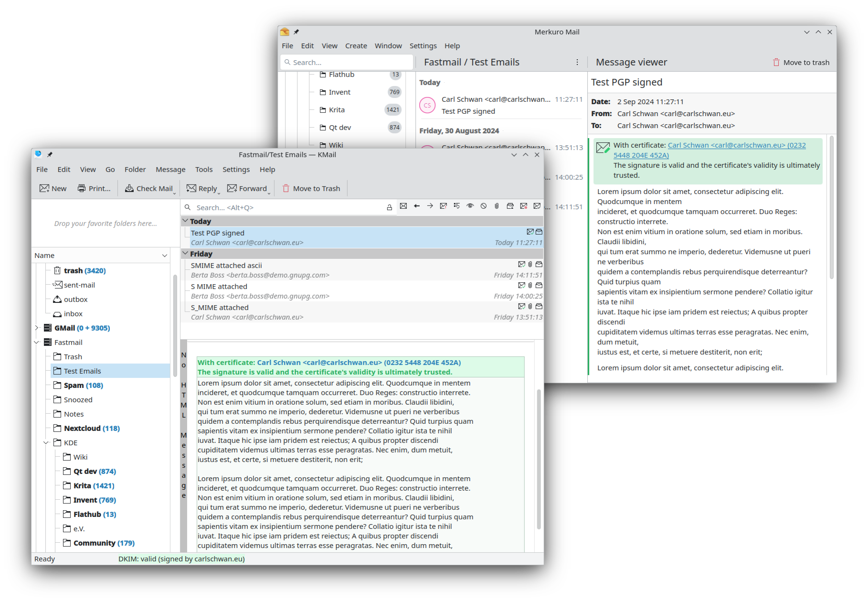The image size is (868, 602).
Task: Click the pin icon in KMail title bar
Action: tap(50, 154)
